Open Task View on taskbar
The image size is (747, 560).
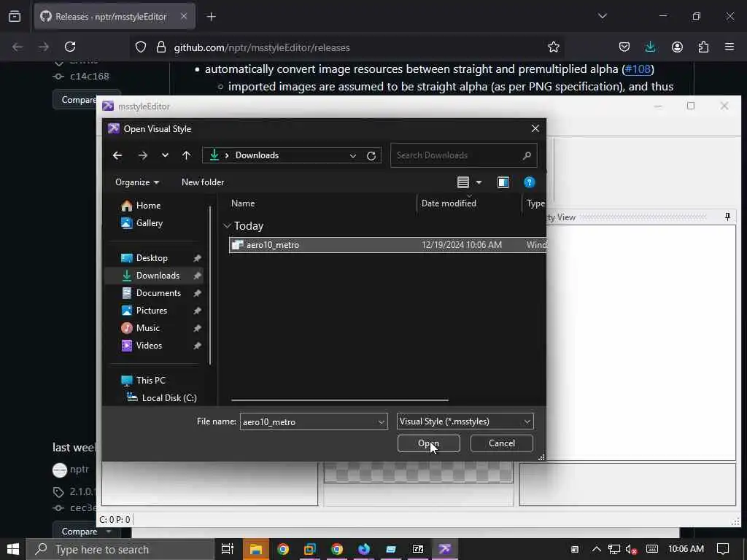[x=228, y=549]
